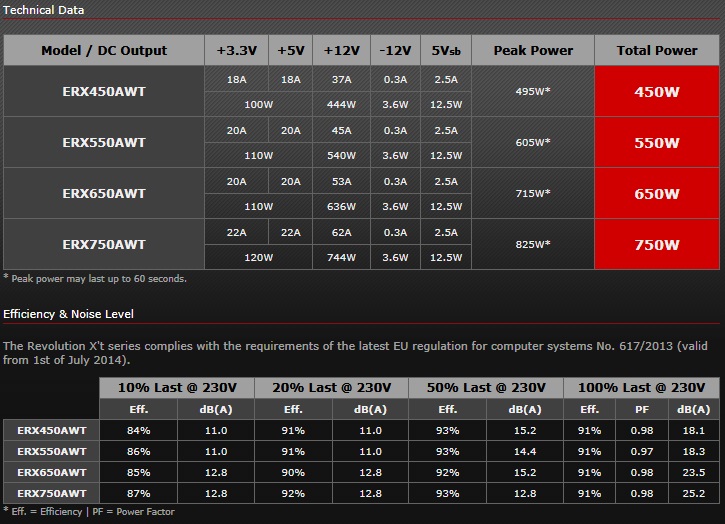Click the red "550W" total power cell
The width and height of the screenshot is (725, 524).
(x=657, y=142)
